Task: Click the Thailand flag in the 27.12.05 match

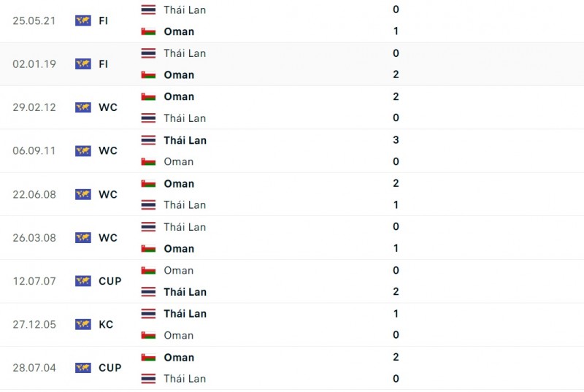Action: point(148,313)
